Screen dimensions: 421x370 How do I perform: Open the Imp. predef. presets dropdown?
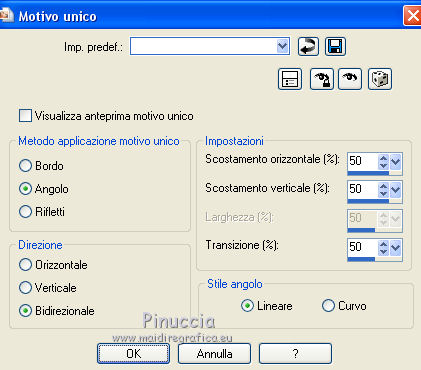point(282,46)
